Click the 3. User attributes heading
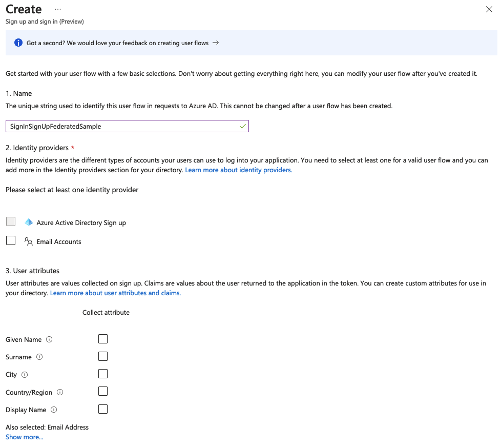This screenshot has width=501, height=448. coord(33,271)
